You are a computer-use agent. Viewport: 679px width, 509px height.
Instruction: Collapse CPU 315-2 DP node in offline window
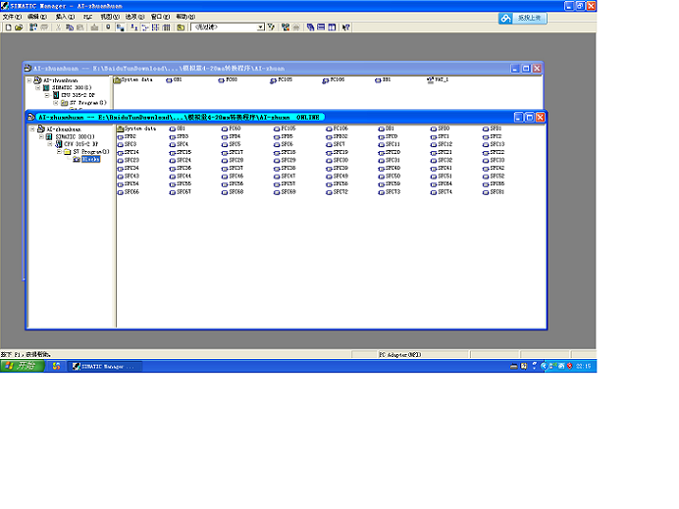click(x=47, y=95)
